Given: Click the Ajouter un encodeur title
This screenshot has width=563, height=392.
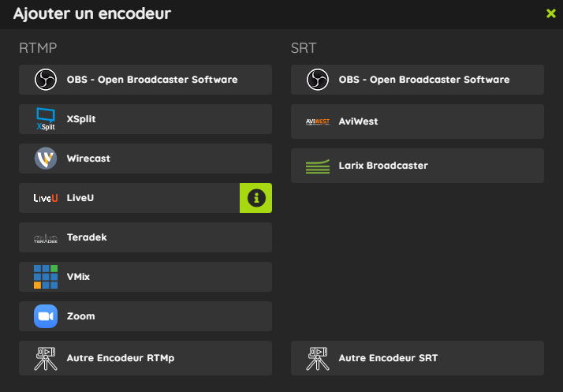Looking at the screenshot, I should pos(92,13).
